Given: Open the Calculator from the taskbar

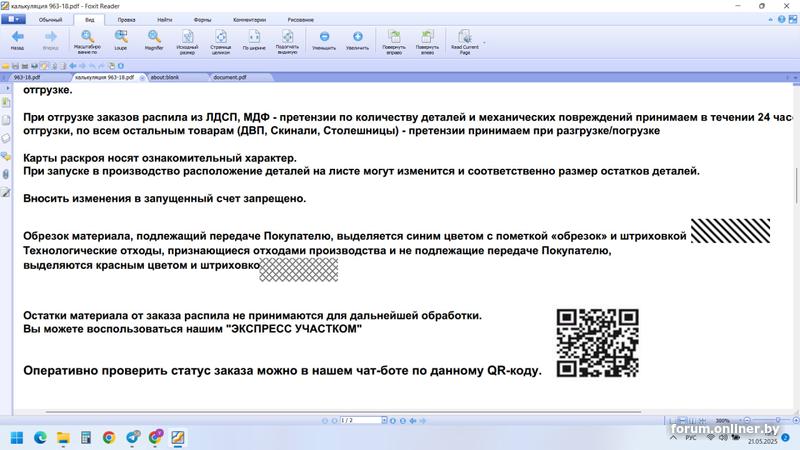Looking at the screenshot, I should [x=86, y=438].
